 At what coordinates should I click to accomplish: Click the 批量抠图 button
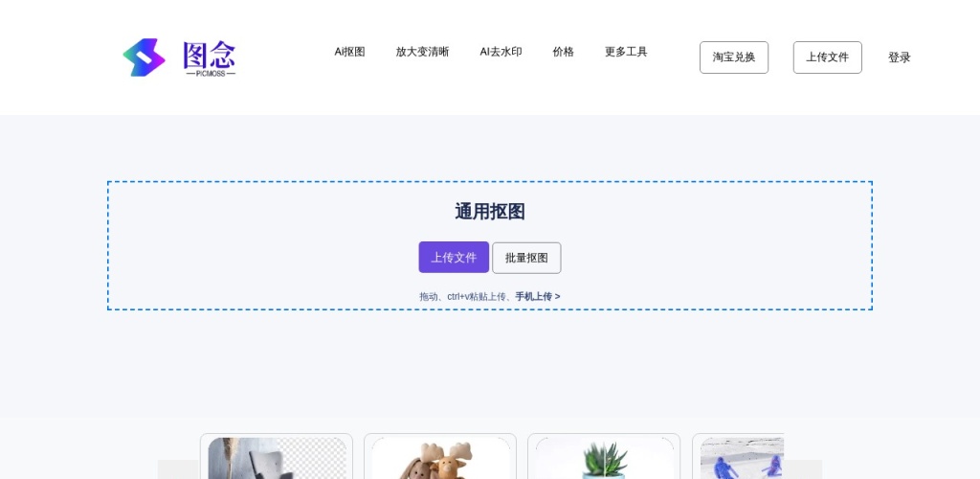(x=526, y=258)
